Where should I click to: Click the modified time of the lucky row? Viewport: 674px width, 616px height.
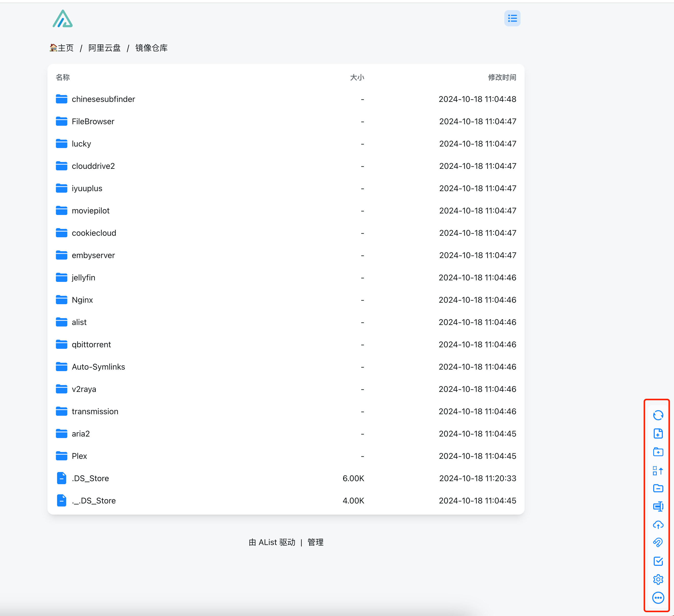click(x=478, y=144)
